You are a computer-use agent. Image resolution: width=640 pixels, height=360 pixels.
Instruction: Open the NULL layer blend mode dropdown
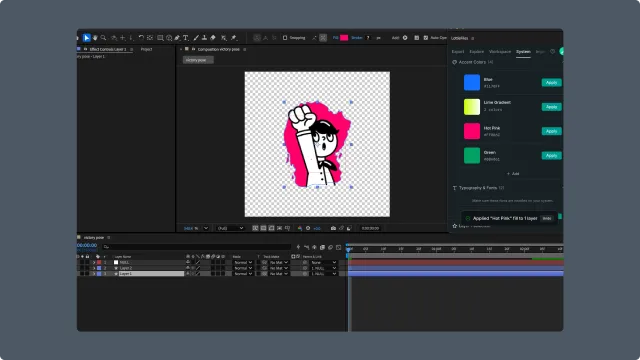click(x=243, y=262)
